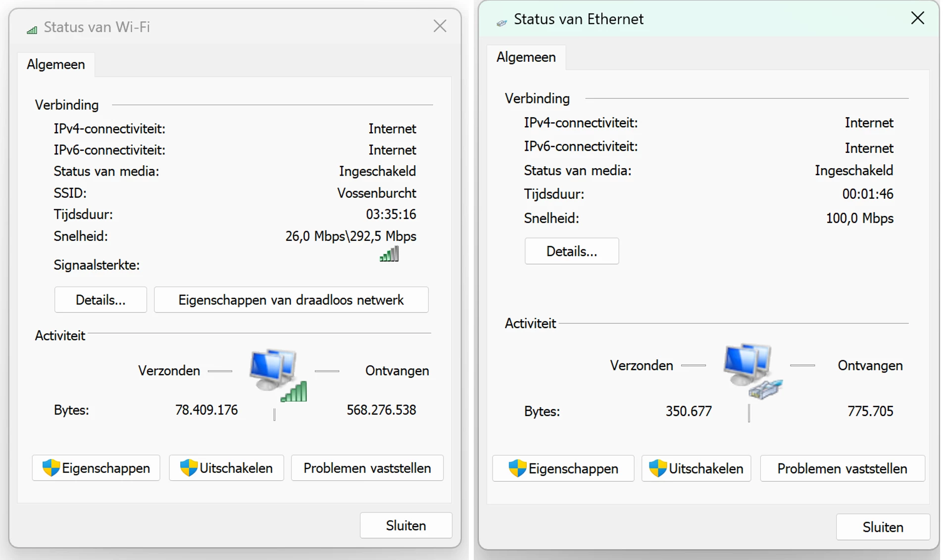The width and height of the screenshot is (951, 560).
Task: Click the shield icon on Wi-Fi Eigenschappen
Action: (50, 467)
